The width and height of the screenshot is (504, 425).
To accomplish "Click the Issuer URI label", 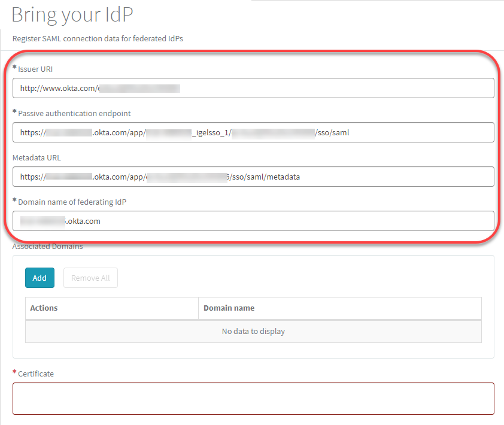I will coord(35,69).
